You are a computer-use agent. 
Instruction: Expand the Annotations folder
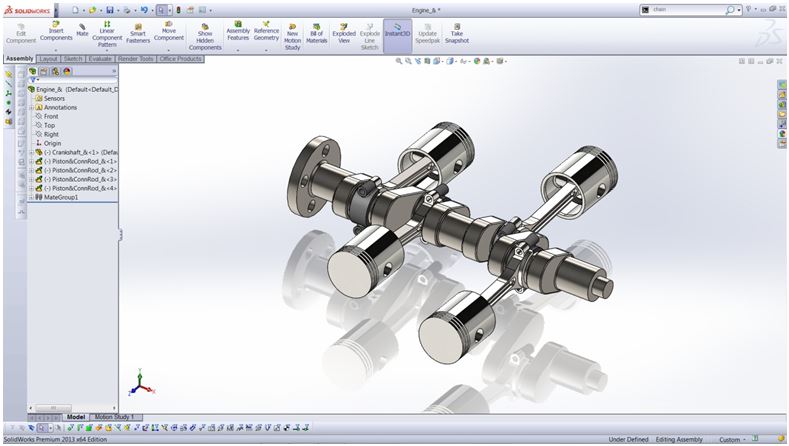(x=31, y=107)
